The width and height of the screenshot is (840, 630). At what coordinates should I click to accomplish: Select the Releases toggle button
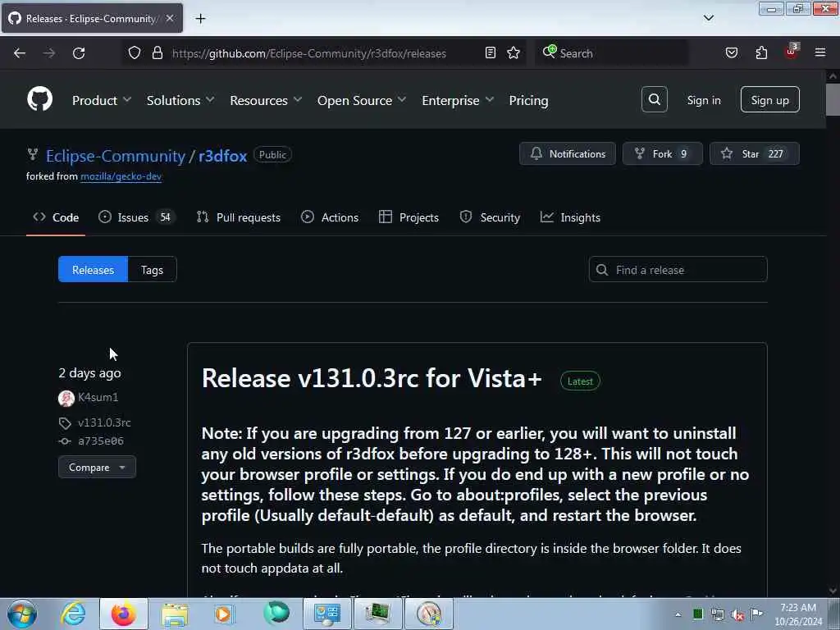click(x=94, y=269)
